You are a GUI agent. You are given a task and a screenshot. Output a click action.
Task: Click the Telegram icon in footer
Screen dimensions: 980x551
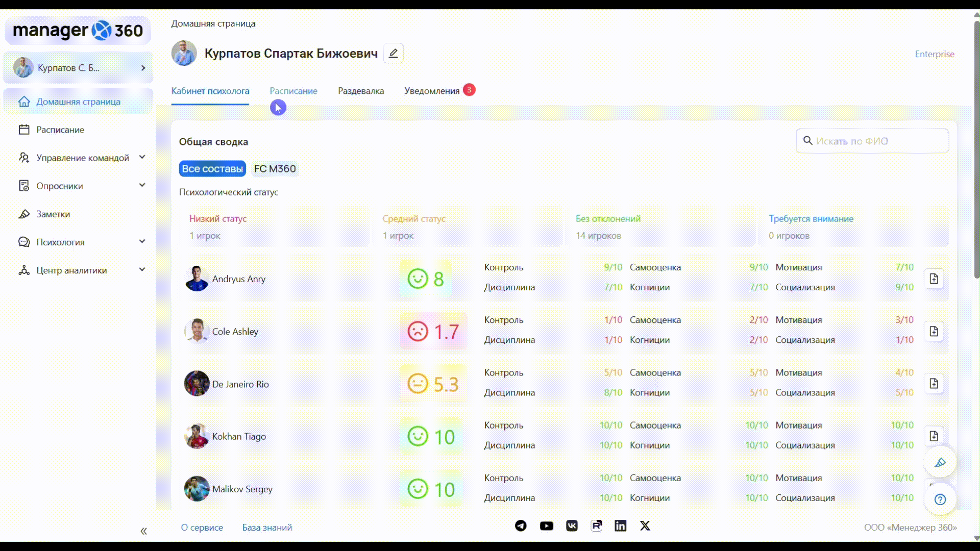point(521,525)
